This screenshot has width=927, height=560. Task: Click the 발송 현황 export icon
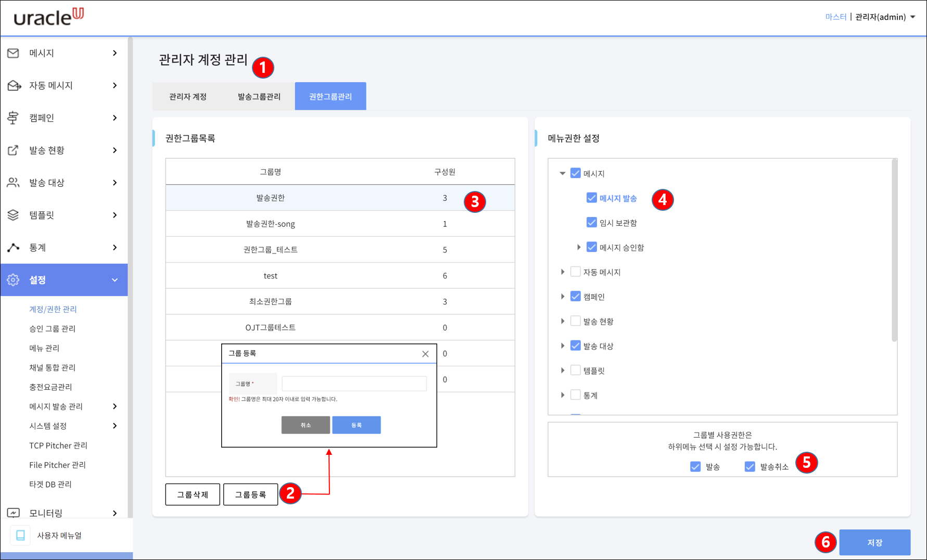tap(13, 150)
